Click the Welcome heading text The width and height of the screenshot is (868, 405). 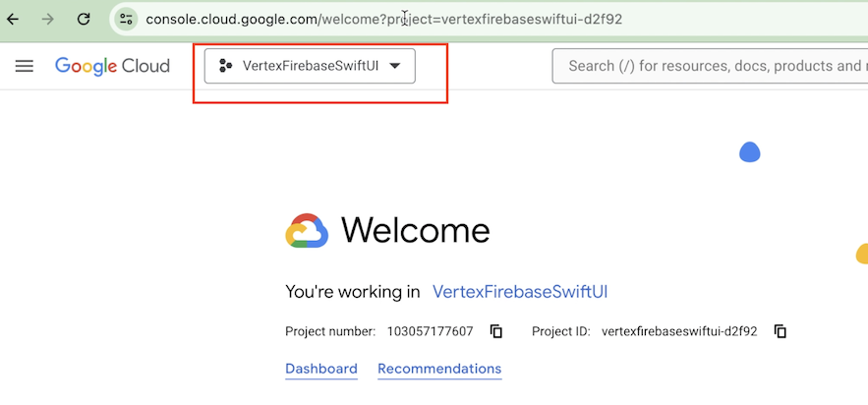pos(415,231)
